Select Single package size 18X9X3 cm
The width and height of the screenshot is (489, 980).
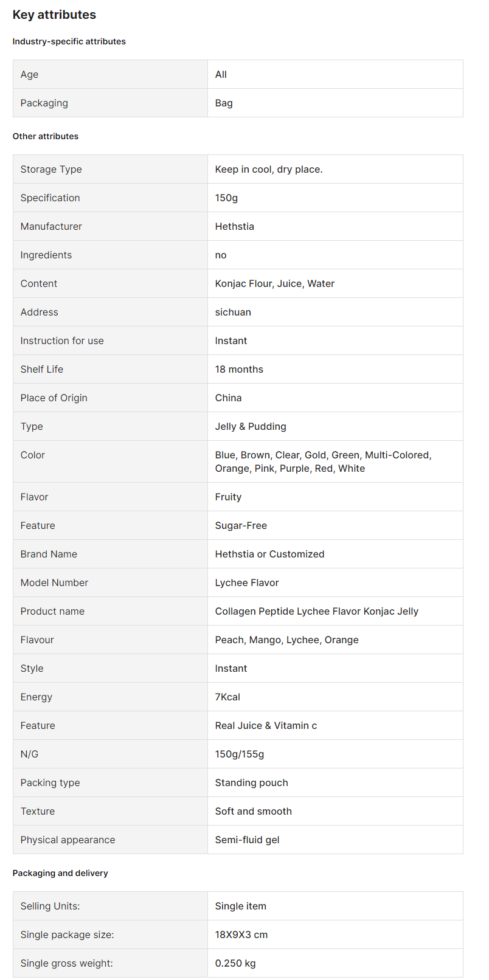coord(241,935)
